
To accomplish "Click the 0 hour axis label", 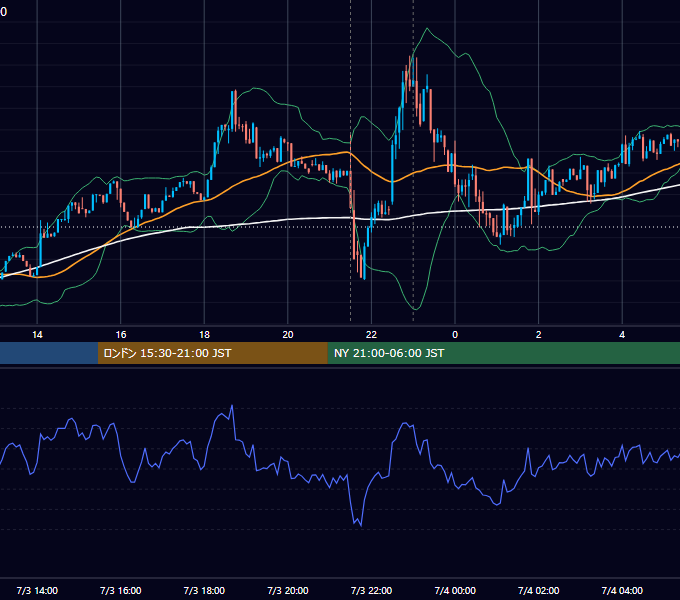I will coord(455,335).
